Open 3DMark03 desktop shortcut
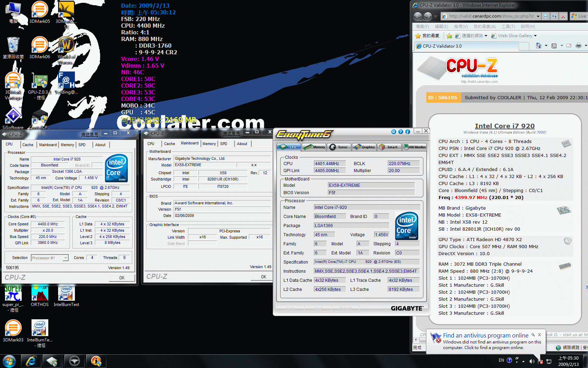Image resolution: width=588 pixels, height=368 pixels. [13, 331]
